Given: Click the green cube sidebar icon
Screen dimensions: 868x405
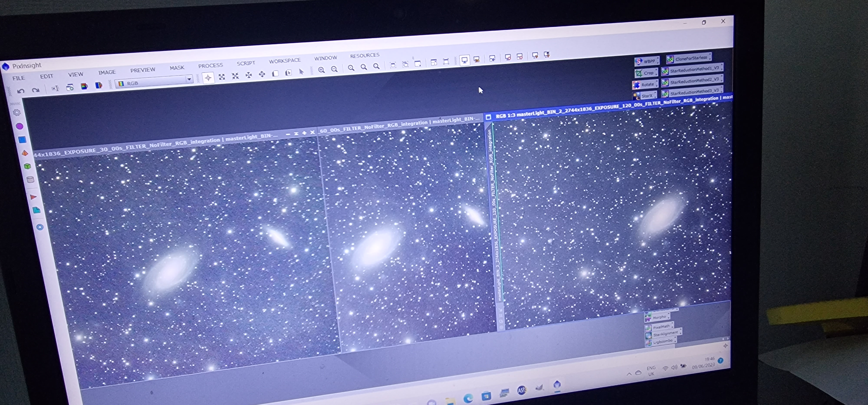Looking at the screenshot, I should pos(27,166).
